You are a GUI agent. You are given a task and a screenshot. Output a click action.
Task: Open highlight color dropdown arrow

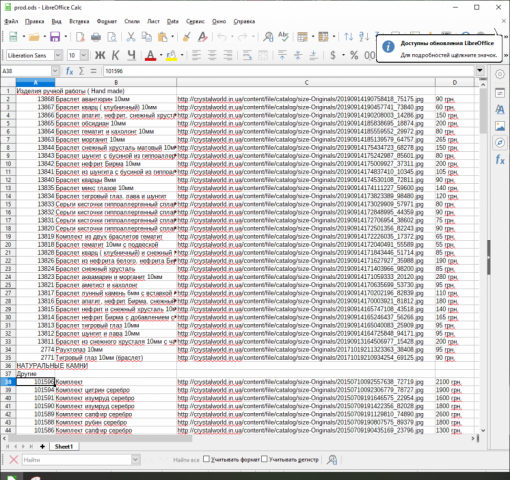182,55
